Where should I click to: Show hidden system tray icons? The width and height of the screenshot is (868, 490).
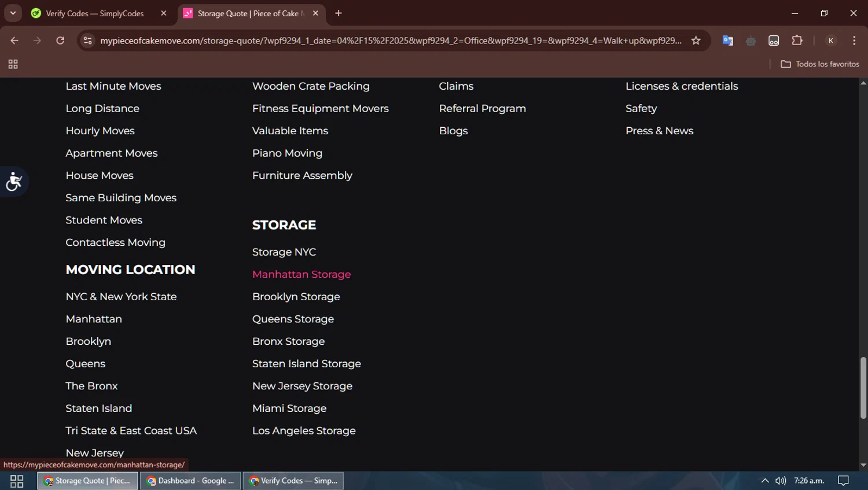tap(765, 481)
